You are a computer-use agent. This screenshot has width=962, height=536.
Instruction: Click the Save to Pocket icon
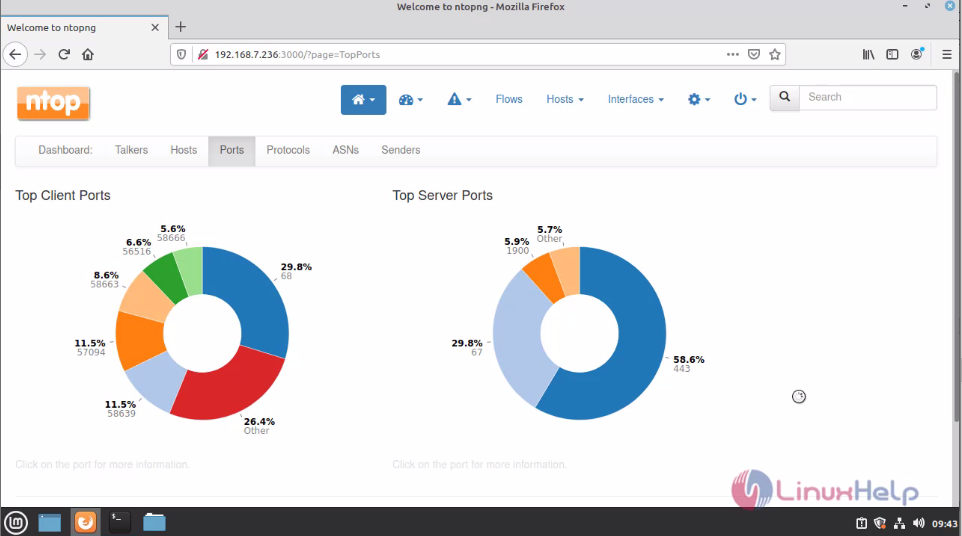tap(754, 55)
